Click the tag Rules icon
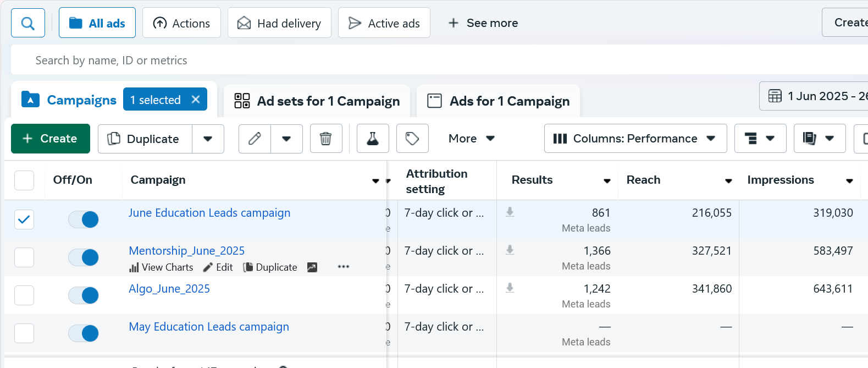 point(412,139)
